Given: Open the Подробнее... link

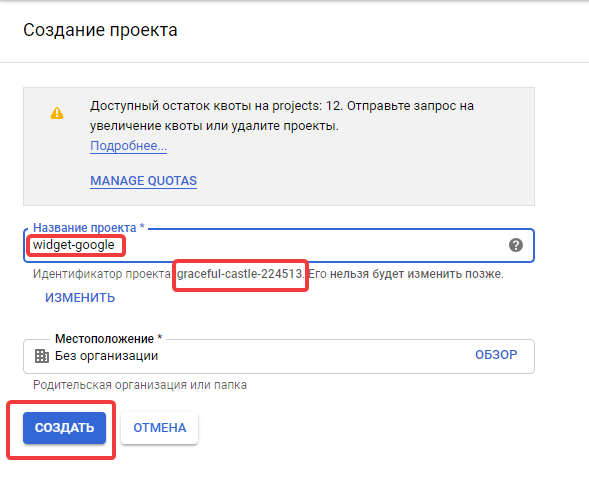Looking at the screenshot, I should click(128, 146).
